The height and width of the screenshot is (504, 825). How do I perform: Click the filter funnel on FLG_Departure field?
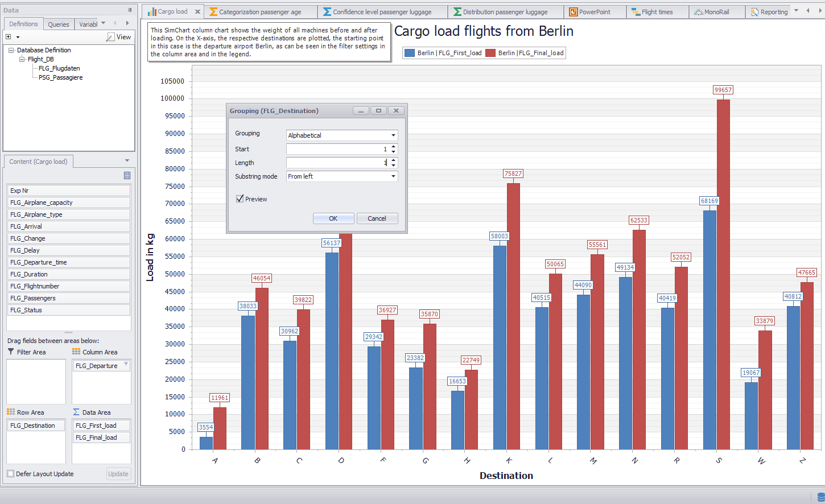[x=126, y=365]
